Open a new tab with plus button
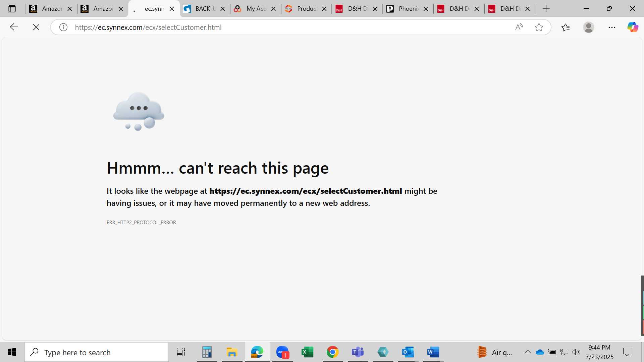 click(x=546, y=9)
